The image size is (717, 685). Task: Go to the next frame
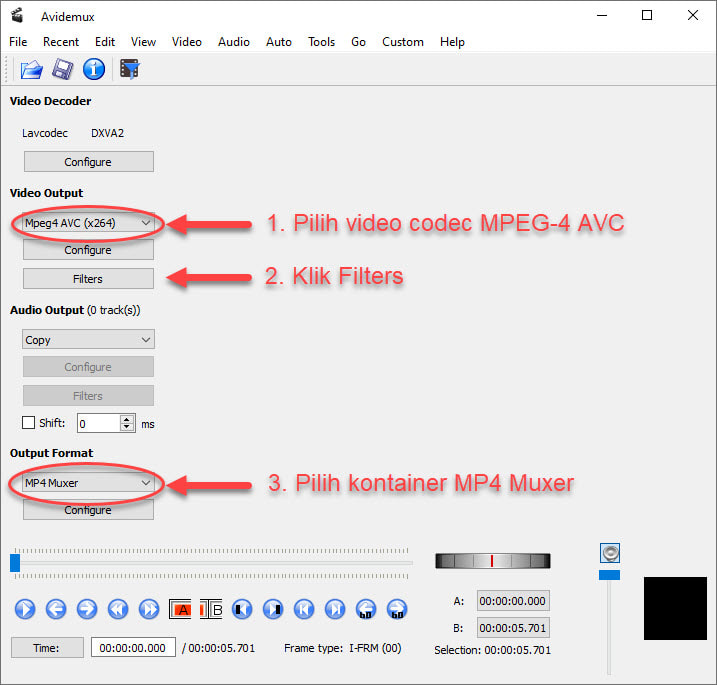coord(87,609)
